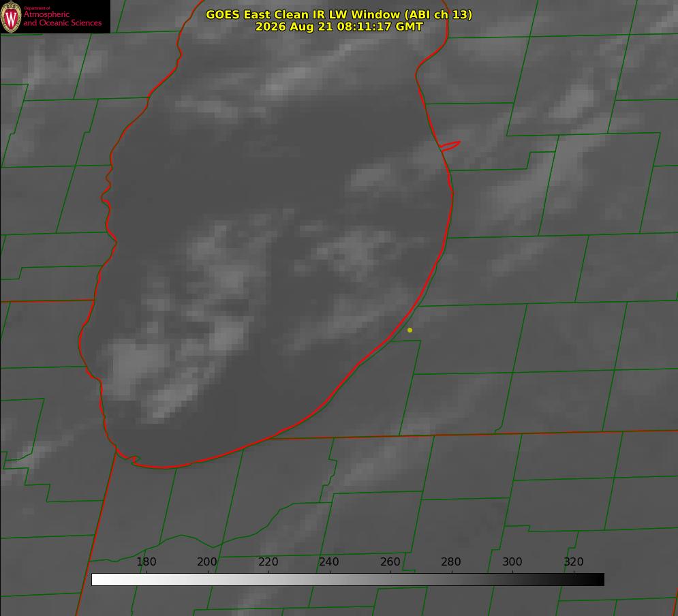Click the 'Atmospheric and Oceanic Sciences' text

(62, 18)
